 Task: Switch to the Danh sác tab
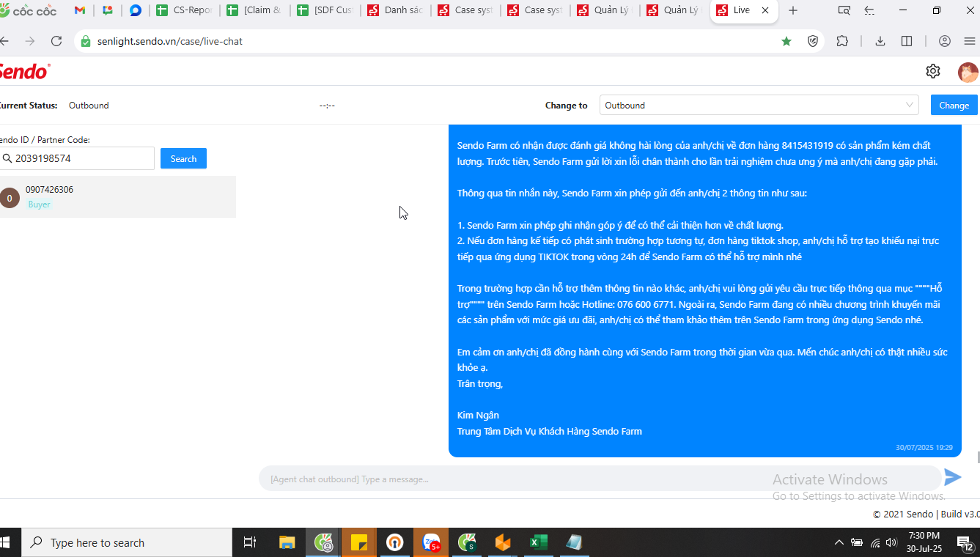click(395, 10)
